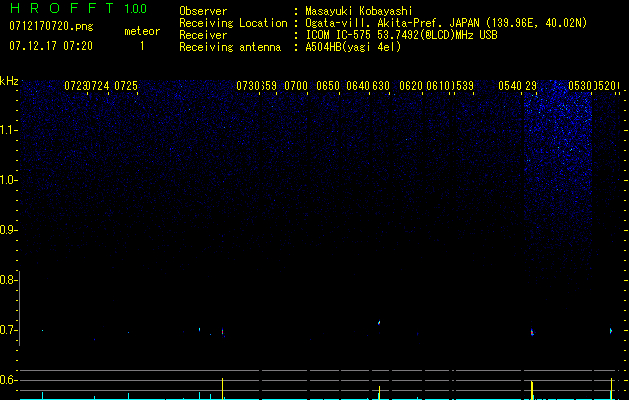Click the 1.1 kHz frequency axis label
Screen dimensions: 629x400
click(x=8, y=130)
